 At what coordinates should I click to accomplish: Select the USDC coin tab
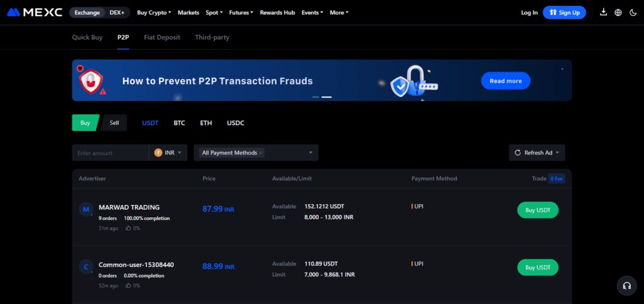click(235, 122)
